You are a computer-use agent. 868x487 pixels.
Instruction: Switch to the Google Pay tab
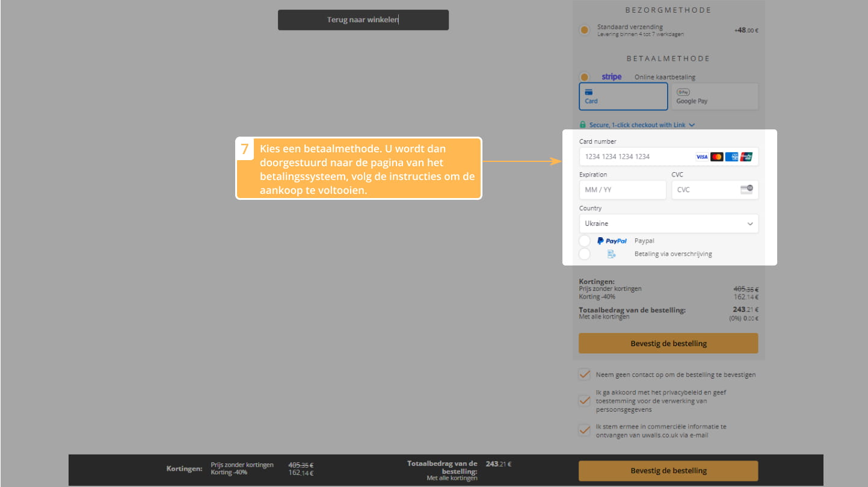click(714, 96)
